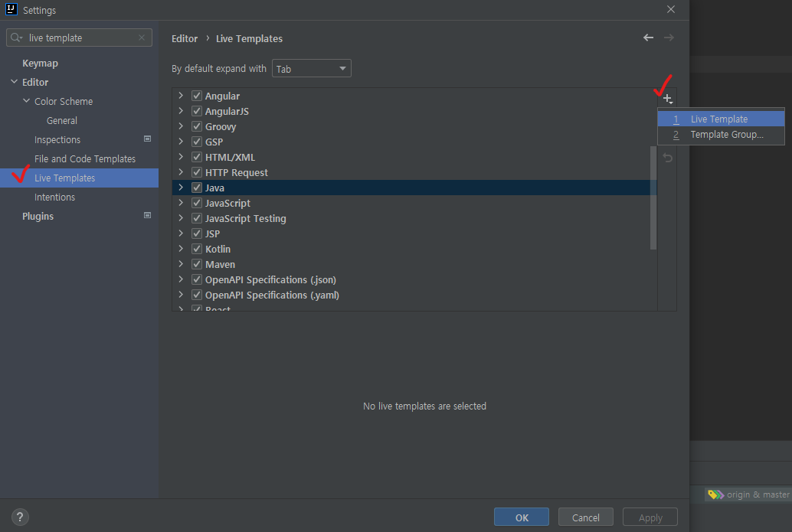Image resolution: width=792 pixels, height=532 pixels.
Task: Open Plugins settings
Action: tap(38, 216)
